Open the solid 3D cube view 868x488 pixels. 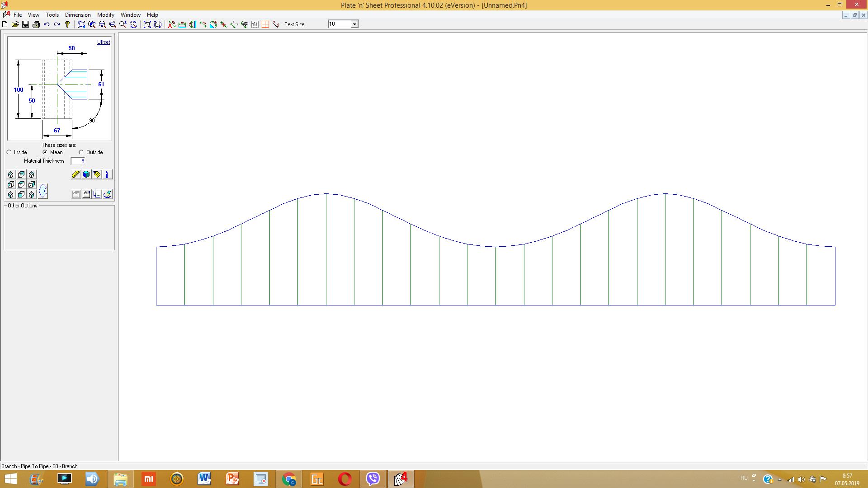[86, 174]
